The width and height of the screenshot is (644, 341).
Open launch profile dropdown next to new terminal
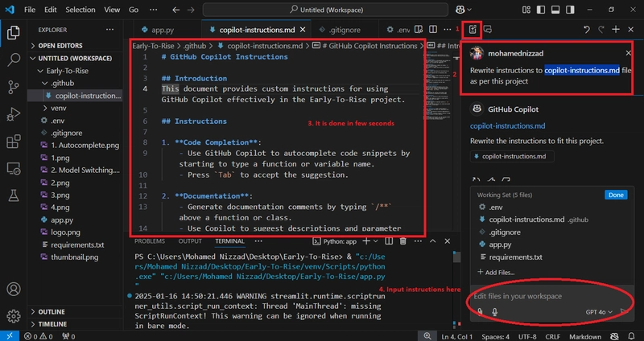click(375, 241)
